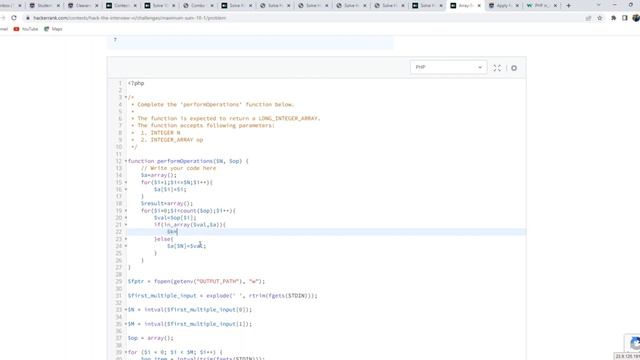The height and width of the screenshot is (360, 640).
Task: Open the Maps bookmark
Action: [x=53, y=29]
